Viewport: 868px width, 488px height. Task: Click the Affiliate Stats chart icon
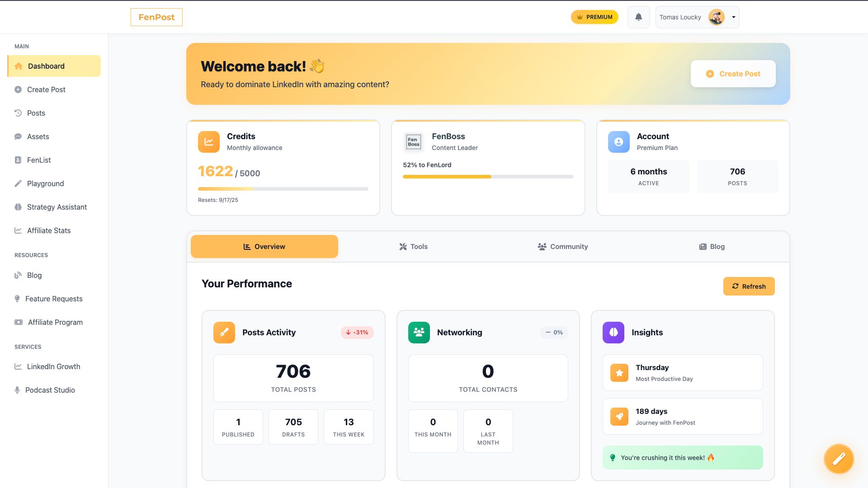18,230
